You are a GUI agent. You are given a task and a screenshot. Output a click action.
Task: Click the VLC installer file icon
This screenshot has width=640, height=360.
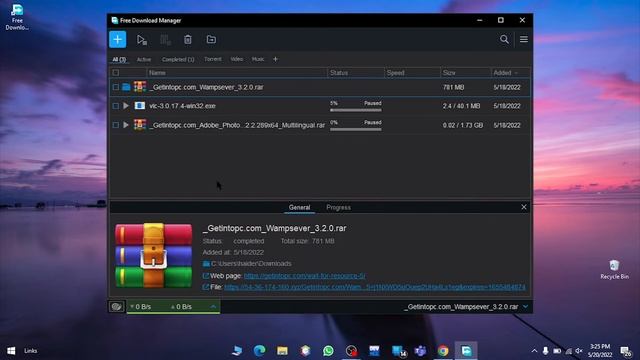[140, 106]
